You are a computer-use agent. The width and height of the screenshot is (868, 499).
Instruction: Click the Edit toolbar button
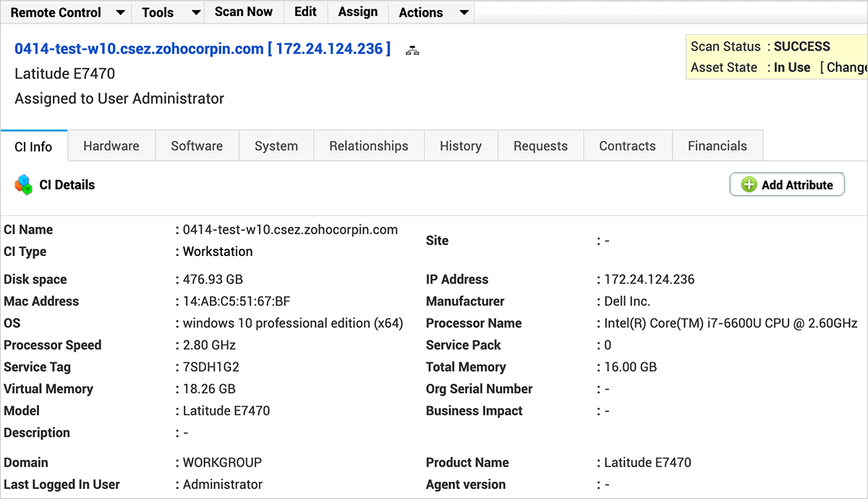(306, 12)
